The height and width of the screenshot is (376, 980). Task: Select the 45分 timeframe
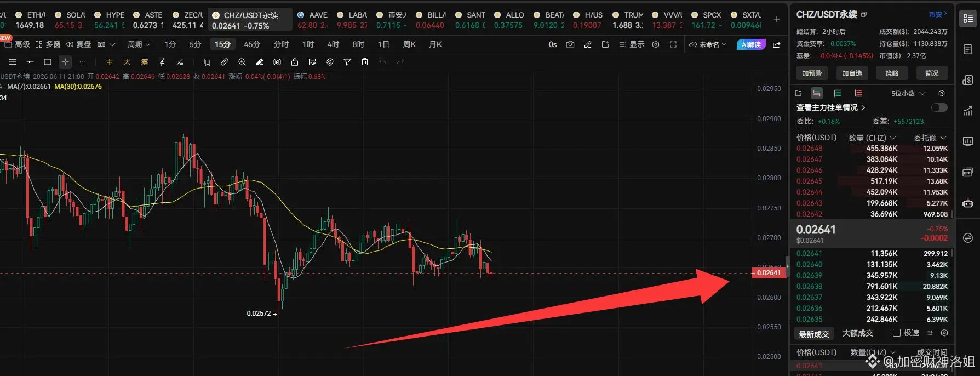point(252,44)
